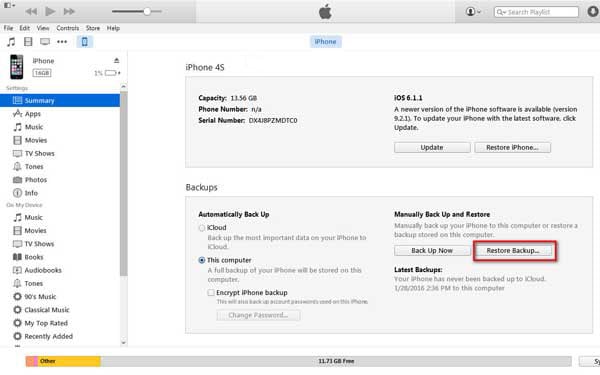Click the iPhone device thumbnail
The width and height of the screenshot is (600, 375).
tap(17, 67)
